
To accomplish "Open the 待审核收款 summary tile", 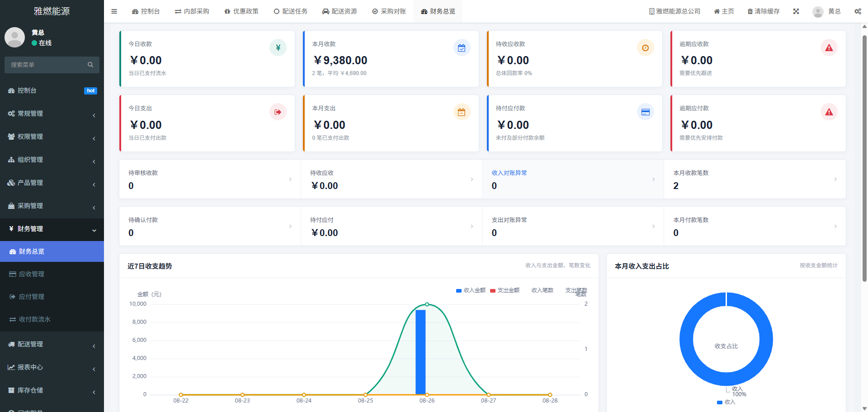I will click(210, 179).
